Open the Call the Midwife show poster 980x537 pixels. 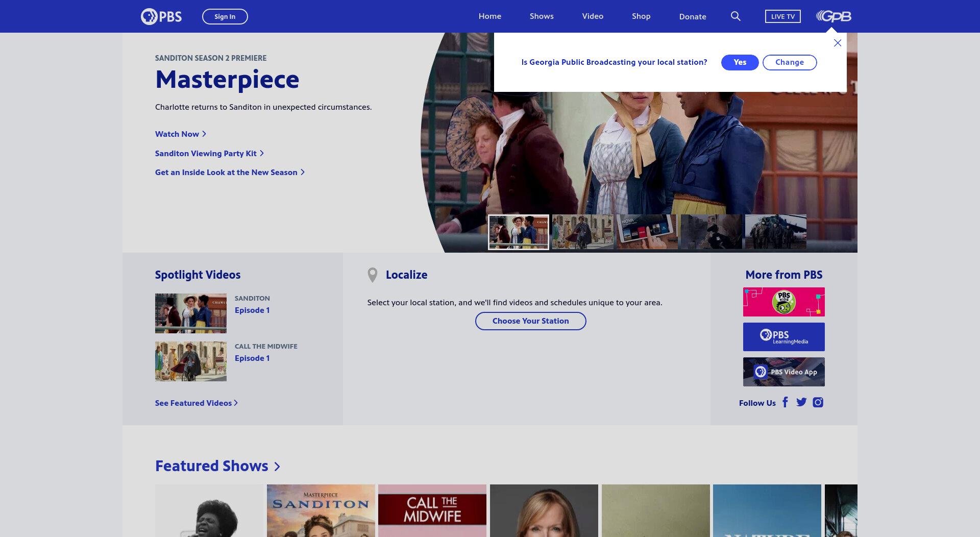(432, 510)
